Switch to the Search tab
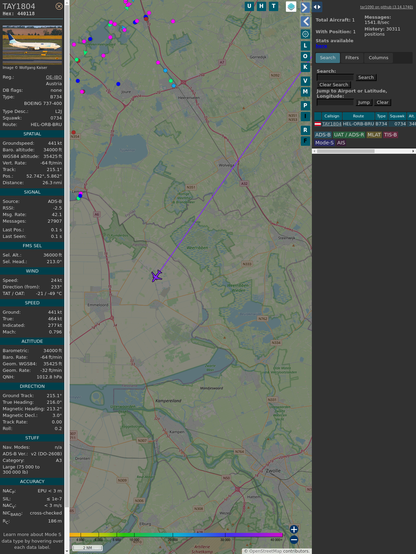Image resolution: width=416 pixels, height=554 pixels. pos(328,58)
